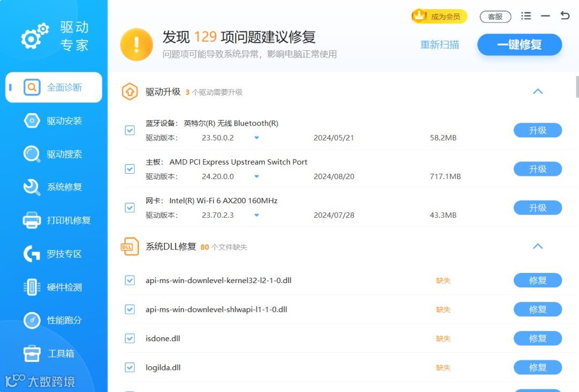The height and width of the screenshot is (392, 579).
Task: Repair api-ms-win-downlevel-shlwapi-l1-1-0.dll
Action: pos(538,309)
